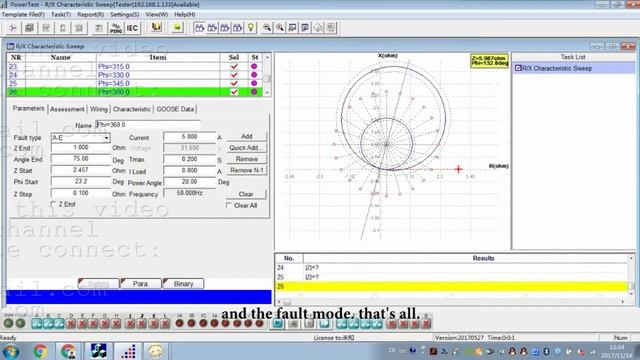Click the PENG toolbar icon
Screen dimensions: 640x360
(116, 28)
